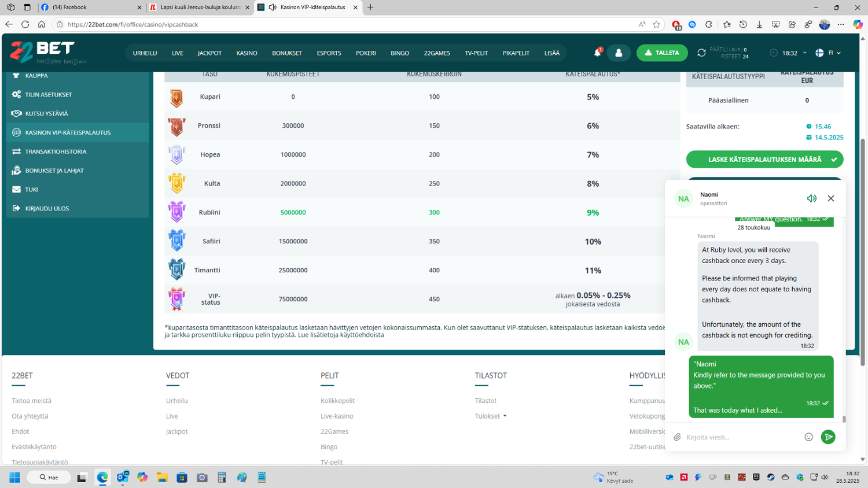Screen dimensions: 868x488
Task: Add this page to browser favorites
Action: (656, 24)
